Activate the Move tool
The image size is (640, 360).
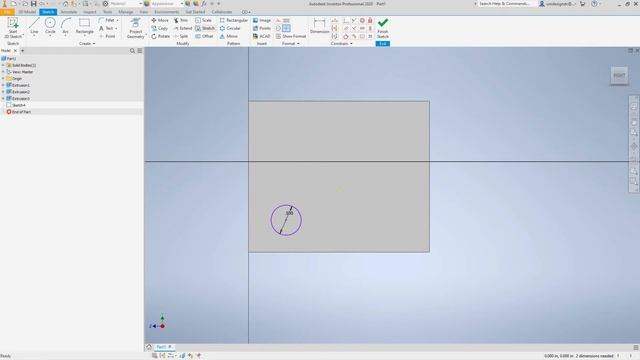[160, 20]
